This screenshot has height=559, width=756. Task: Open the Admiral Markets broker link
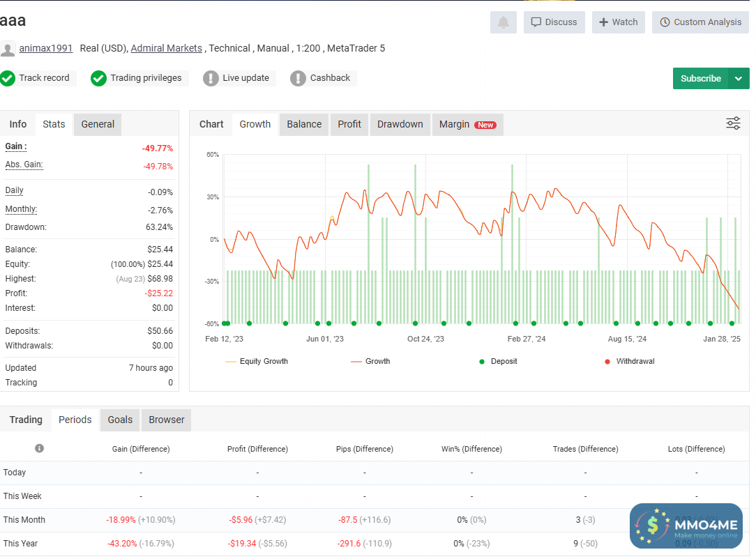coord(166,48)
